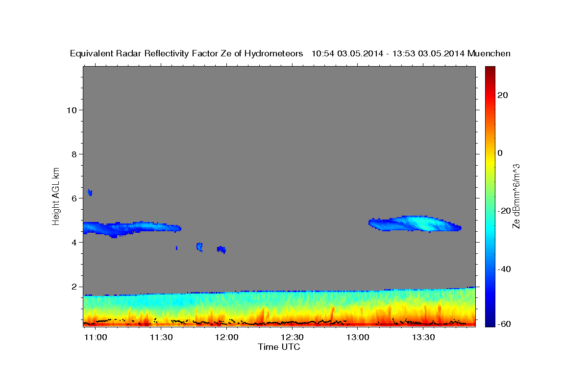Click the 11:30 time tick label
588x392 pixels.
click(161, 338)
